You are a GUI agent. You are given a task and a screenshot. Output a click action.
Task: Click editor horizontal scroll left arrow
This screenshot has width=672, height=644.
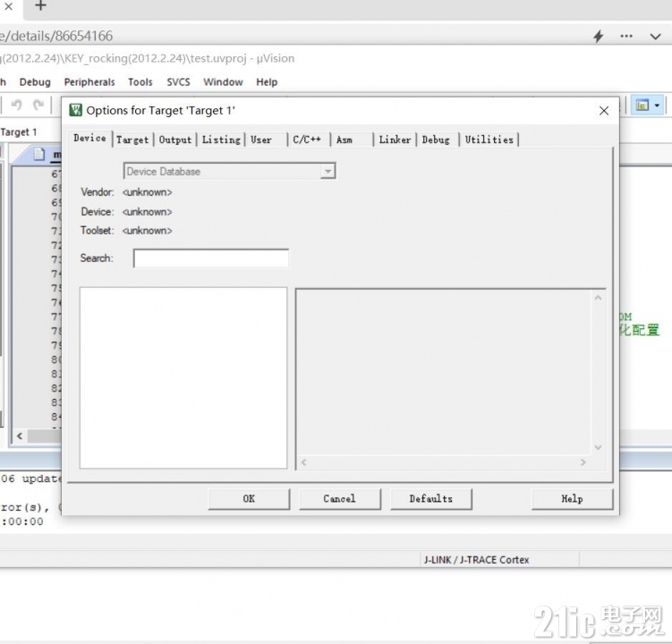20,436
